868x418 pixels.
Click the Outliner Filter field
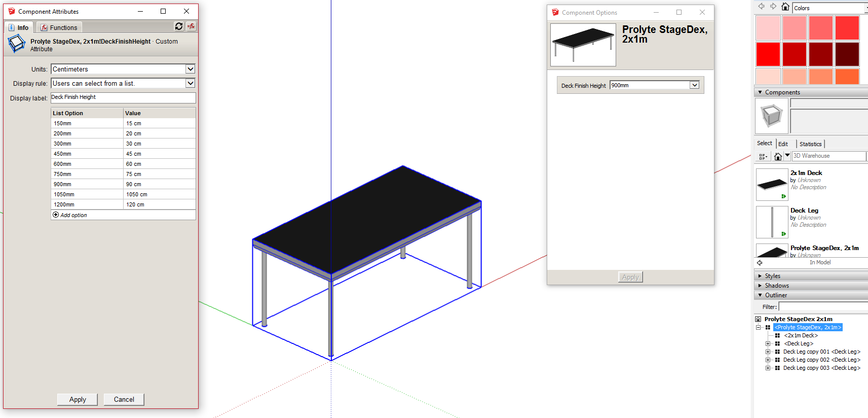tap(823, 306)
